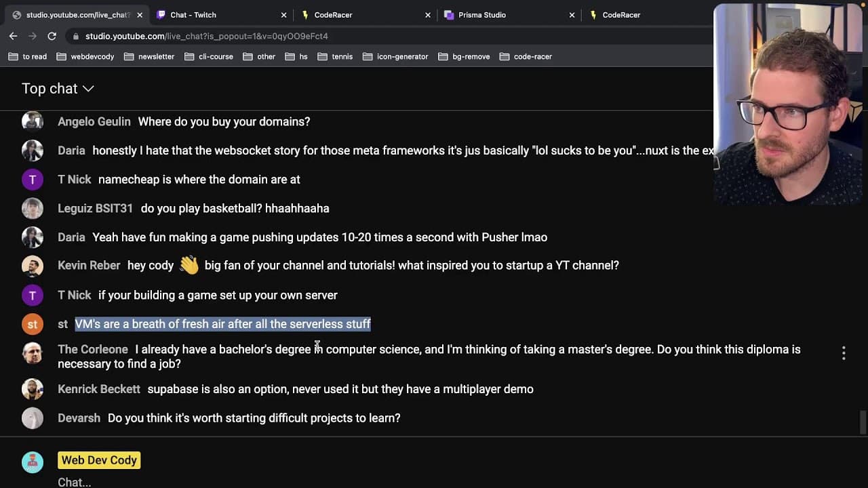This screenshot has width=868, height=488.
Task: Open the cli-course bookmarks folder
Action: 208,56
